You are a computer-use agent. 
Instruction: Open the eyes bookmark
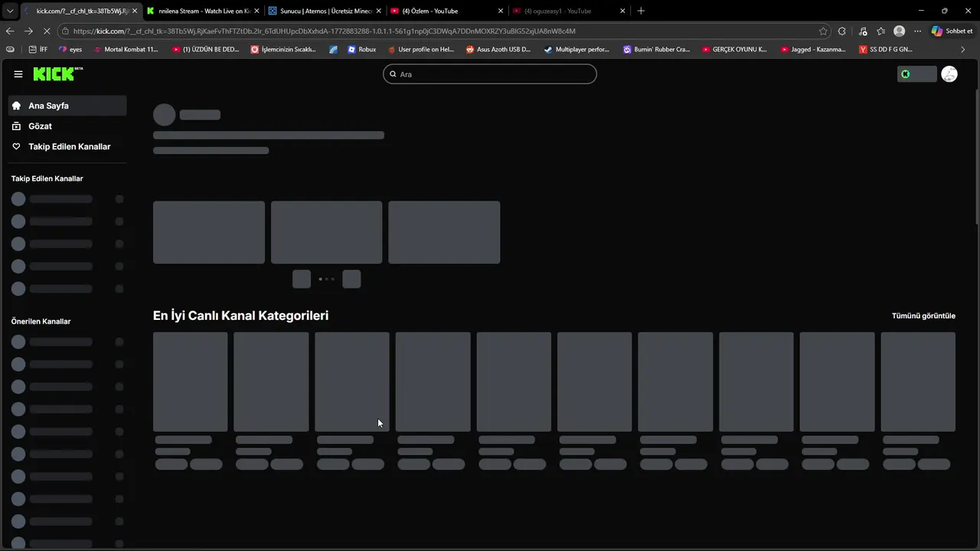click(70, 49)
